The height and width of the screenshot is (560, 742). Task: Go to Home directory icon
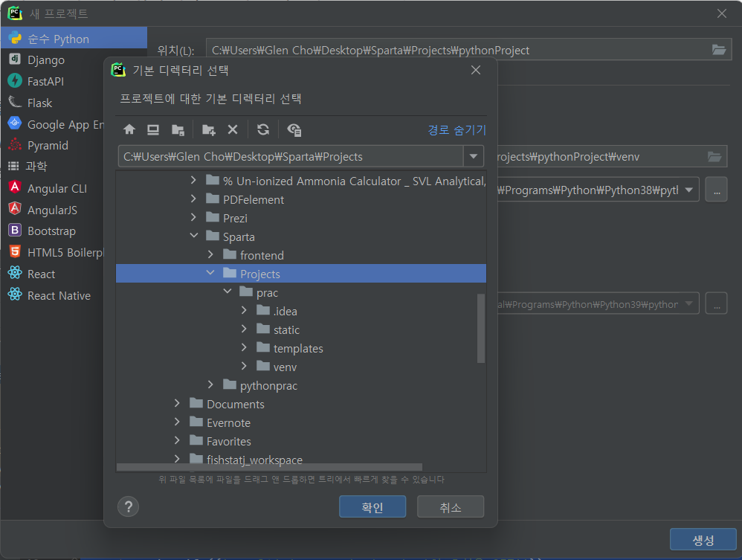tap(129, 129)
